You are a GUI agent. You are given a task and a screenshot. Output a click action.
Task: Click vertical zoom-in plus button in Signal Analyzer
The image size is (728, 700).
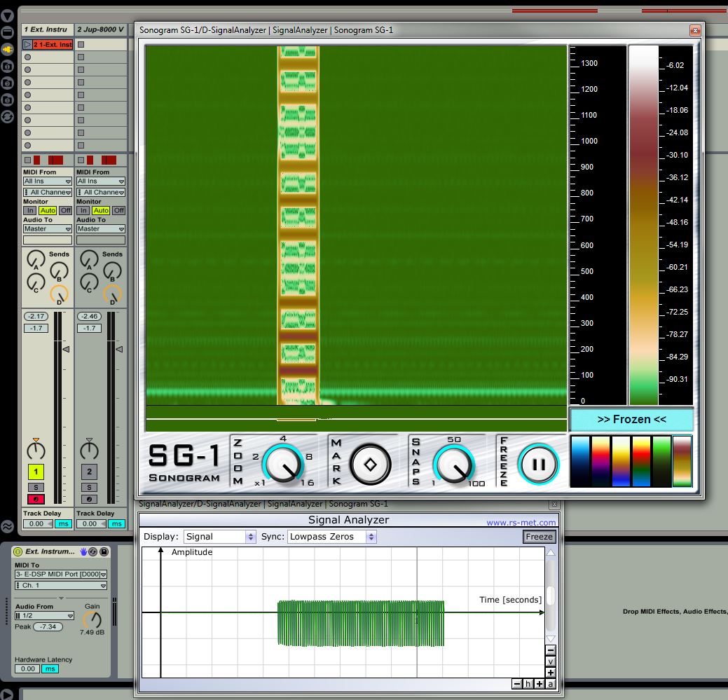[x=551, y=673]
